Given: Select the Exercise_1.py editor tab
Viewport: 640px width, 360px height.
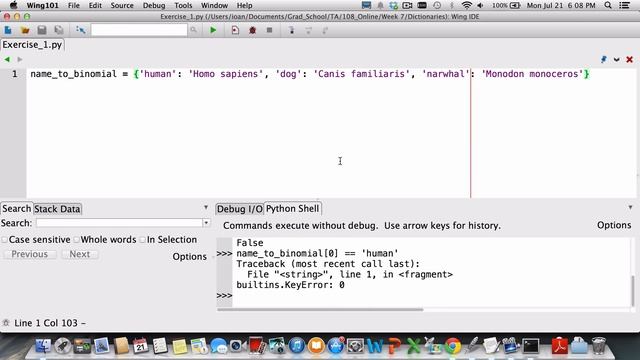Looking at the screenshot, I should point(32,45).
